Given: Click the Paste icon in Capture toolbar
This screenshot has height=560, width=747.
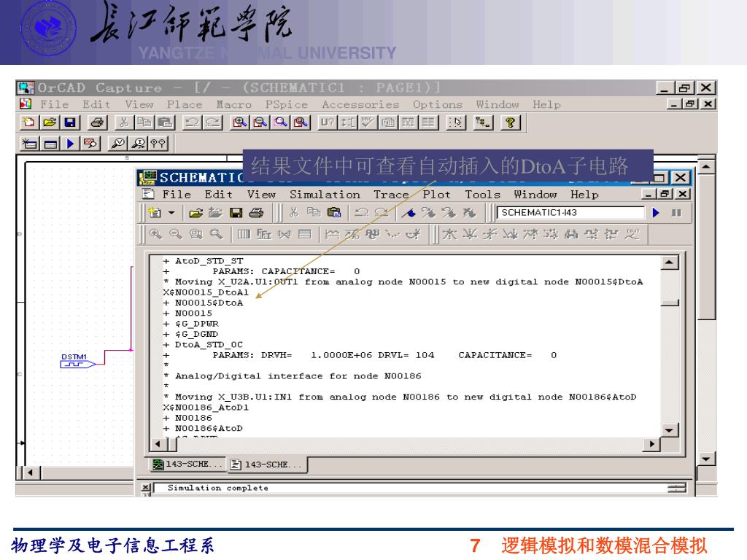Looking at the screenshot, I should 165,122.
